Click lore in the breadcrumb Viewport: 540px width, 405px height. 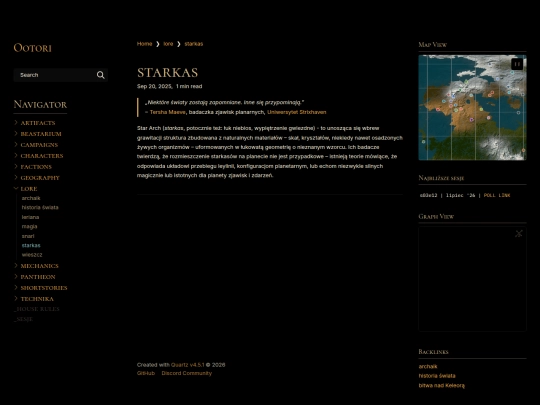pyautogui.click(x=168, y=44)
